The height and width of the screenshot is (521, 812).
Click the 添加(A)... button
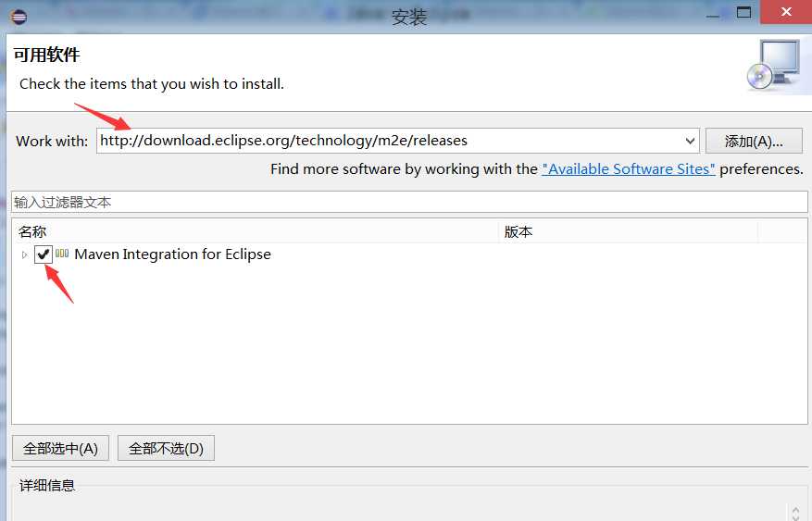(x=754, y=142)
